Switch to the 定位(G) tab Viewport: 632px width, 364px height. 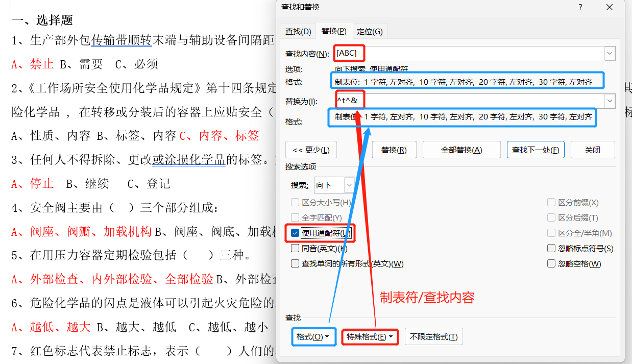(x=370, y=31)
